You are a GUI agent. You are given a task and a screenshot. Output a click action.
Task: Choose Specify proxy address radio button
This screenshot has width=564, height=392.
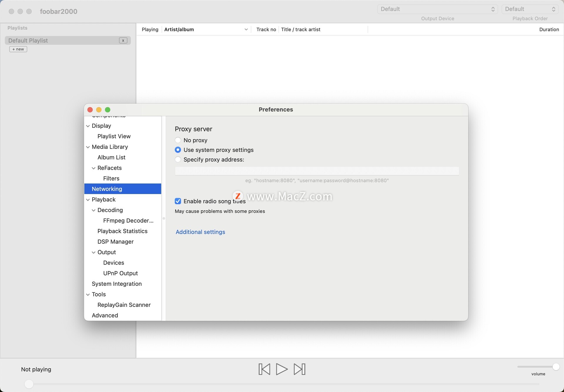pos(178,159)
